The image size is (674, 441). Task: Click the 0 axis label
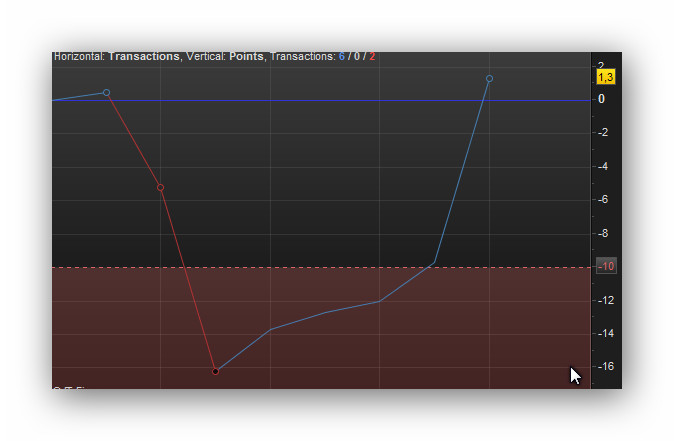[601, 99]
